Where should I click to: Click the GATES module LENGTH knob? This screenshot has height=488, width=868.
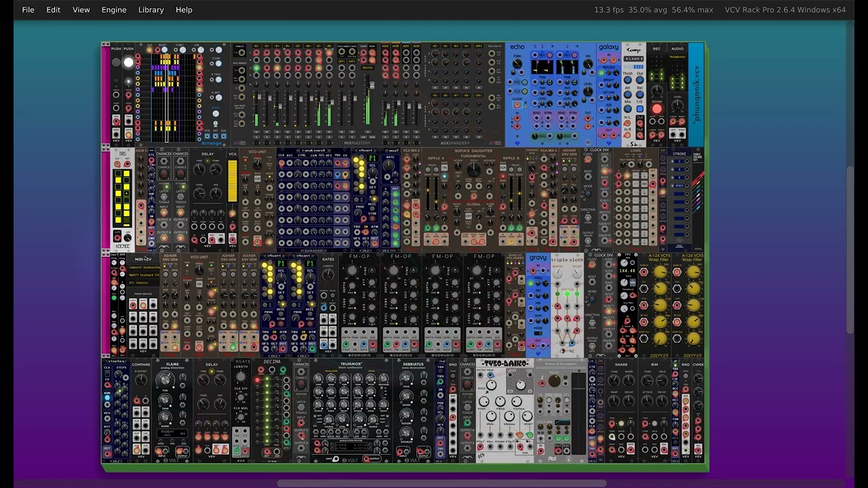[328, 274]
